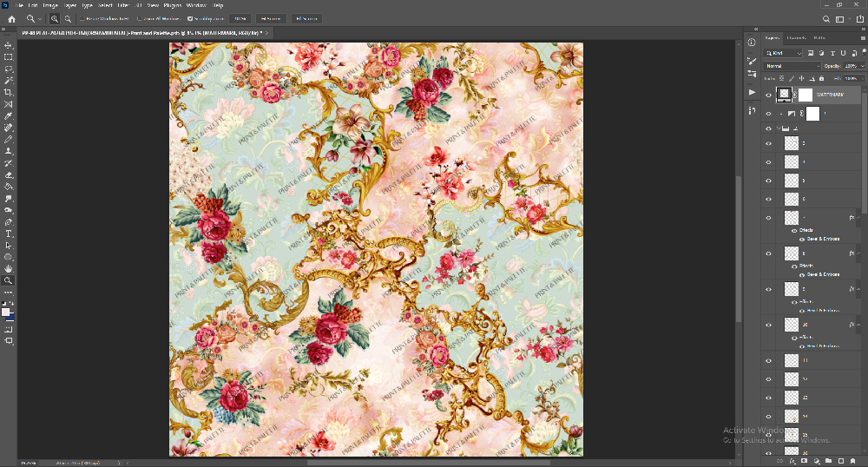868x467 pixels.
Task: Choose the Zoom Out magnifier in the options bar
Action: click(68, 19)
